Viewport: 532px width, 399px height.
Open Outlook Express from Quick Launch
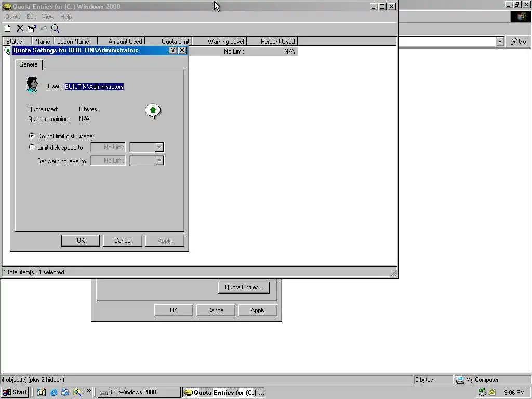65,392
